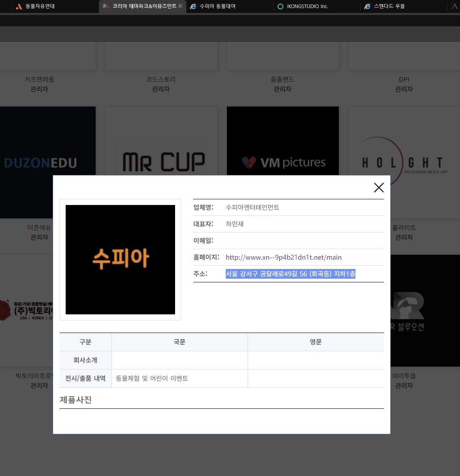
Task: Click the company name 수피아엔터테인먼트
Action: click(x=252, y=207)
